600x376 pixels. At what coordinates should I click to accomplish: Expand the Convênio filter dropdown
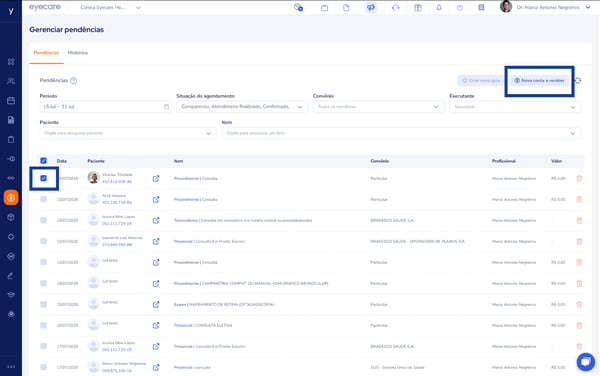click(x=378, y=107)
